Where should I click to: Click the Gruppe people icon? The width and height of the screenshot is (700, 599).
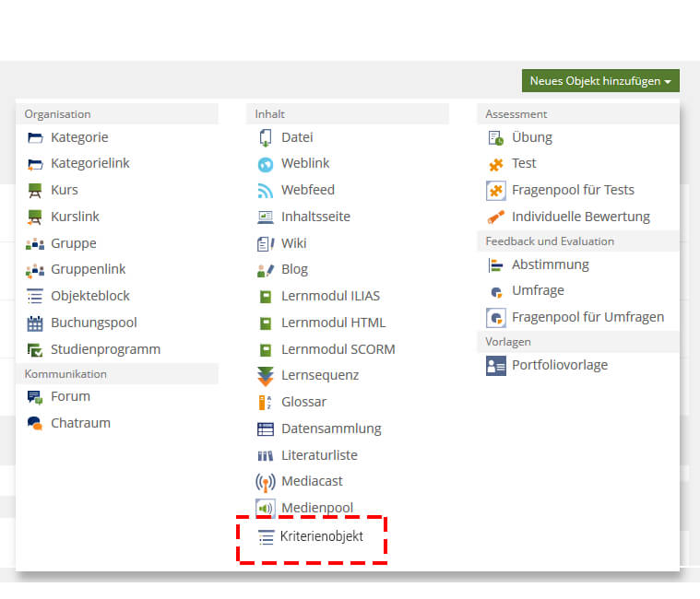point(35,244)
